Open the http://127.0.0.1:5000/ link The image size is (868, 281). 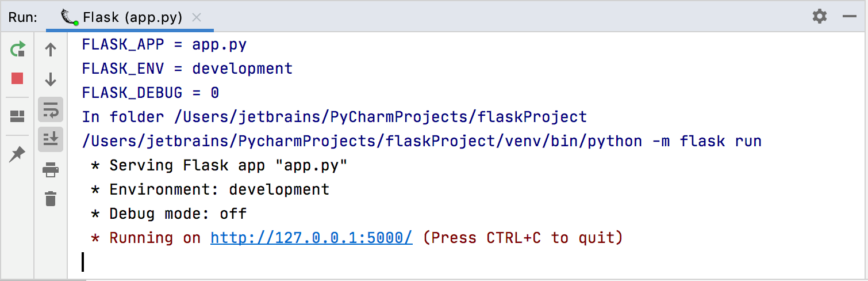[x=311, y=238]
